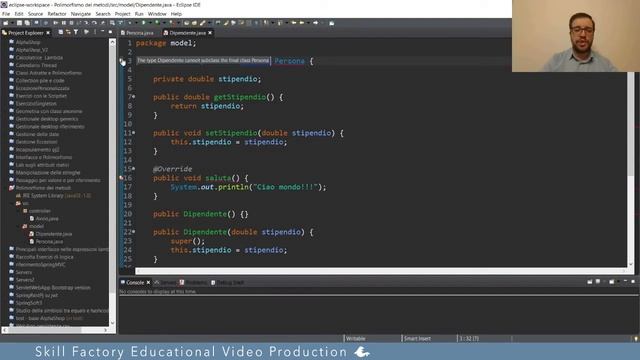Click the getStipendio method name in code
This screenshot has width=640, height=360.
[240, 97]
